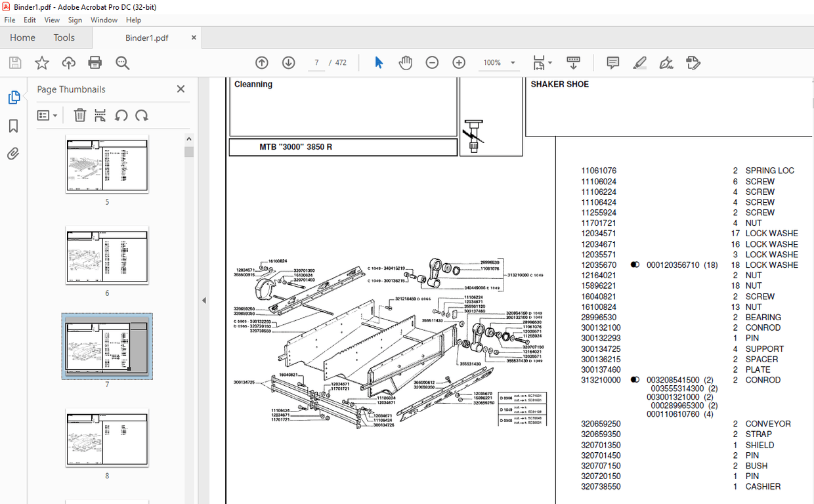Open the Attachments paperclip panel
814x504 pixels.
tap(13, 154)
